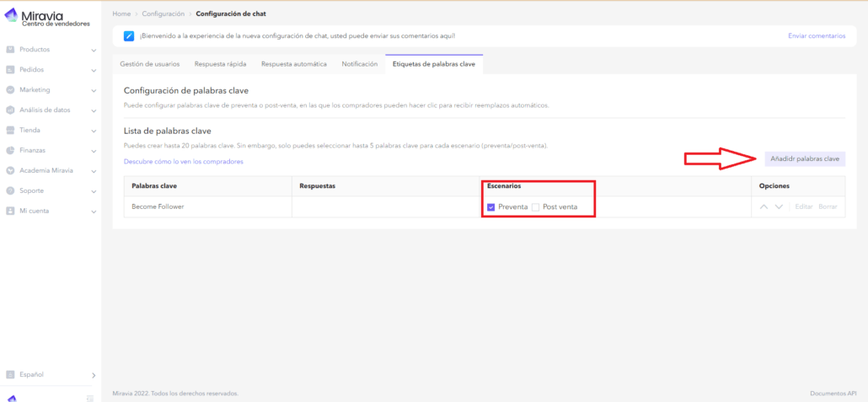Open the Gestión de usuarios tab
868x402 pixels.
(x=150, y=64)
